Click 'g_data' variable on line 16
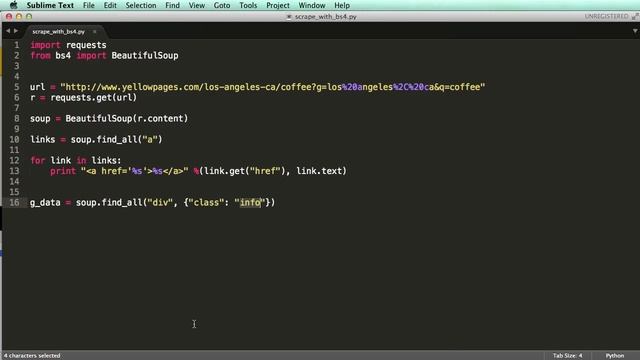 coord(45,202)
